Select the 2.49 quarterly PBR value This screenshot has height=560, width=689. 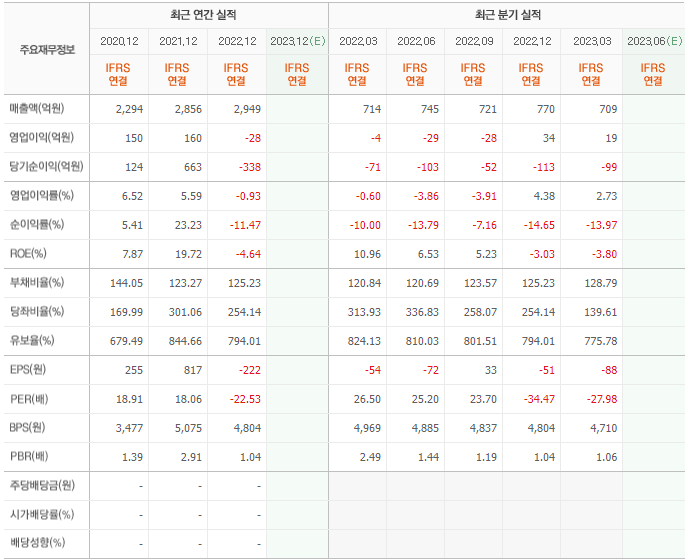pos(370,457)
